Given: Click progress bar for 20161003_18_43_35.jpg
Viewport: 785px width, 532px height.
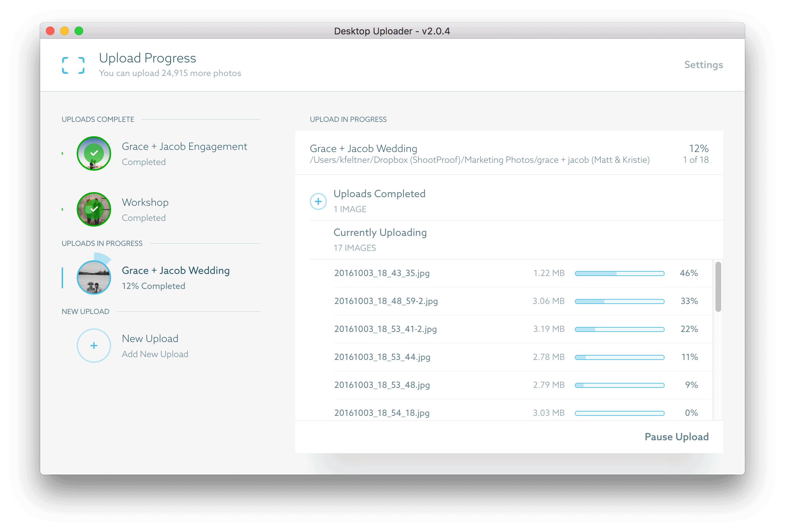Looking at the screenshot, I should pyautogui.click(x=619, y=274).
